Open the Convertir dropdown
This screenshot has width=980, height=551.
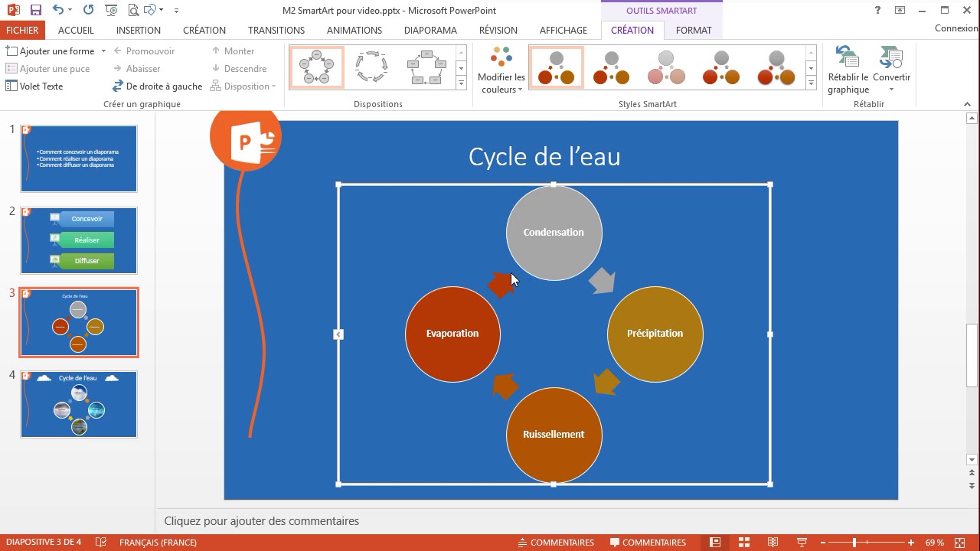coord(891,70)
